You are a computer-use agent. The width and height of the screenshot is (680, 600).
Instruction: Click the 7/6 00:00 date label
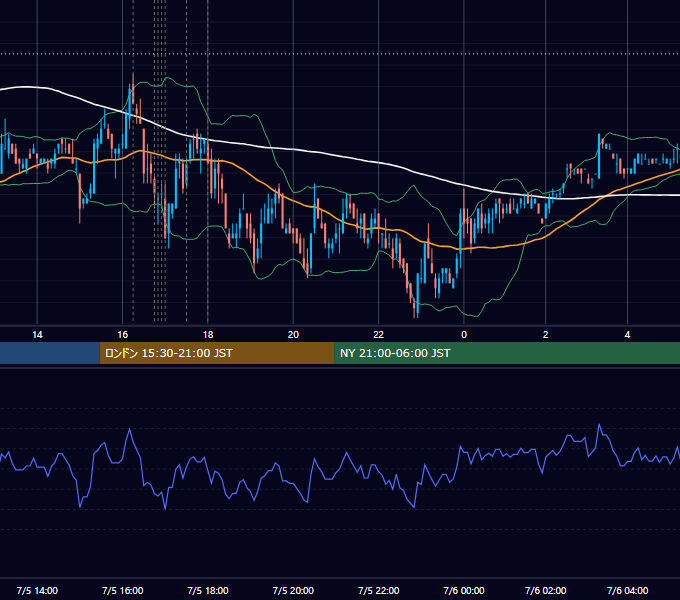(464, 590)
